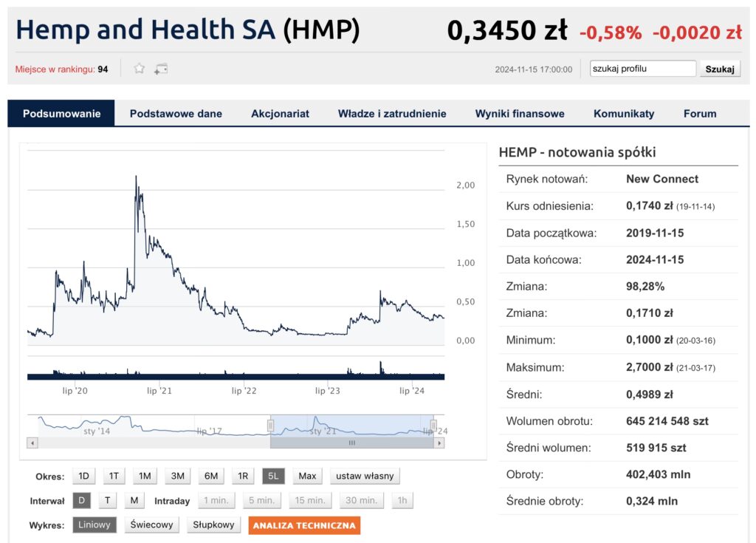Viewport: 756px width, 543px height.
Task: Switch chart type to Słupkowy
Action: coord(213,525)
